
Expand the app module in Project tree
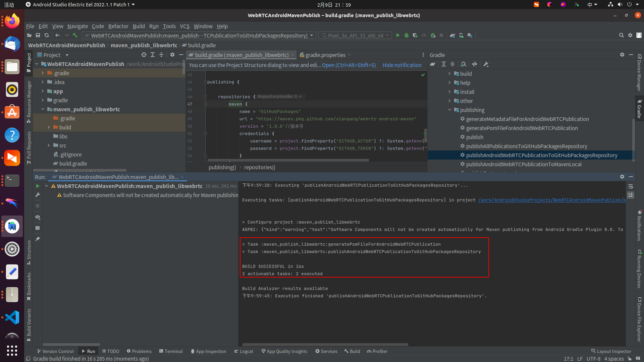(x=43, y=91)
